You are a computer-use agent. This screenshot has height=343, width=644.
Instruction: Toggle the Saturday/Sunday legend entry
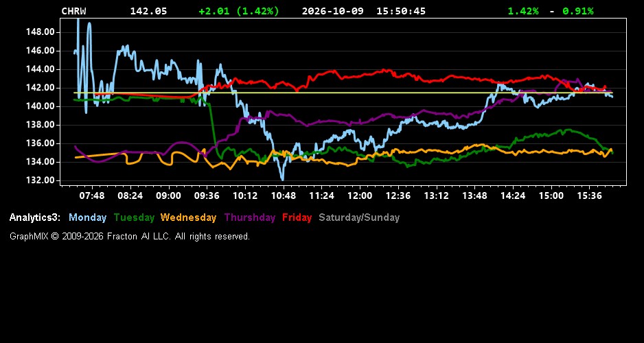pos(359,217)
